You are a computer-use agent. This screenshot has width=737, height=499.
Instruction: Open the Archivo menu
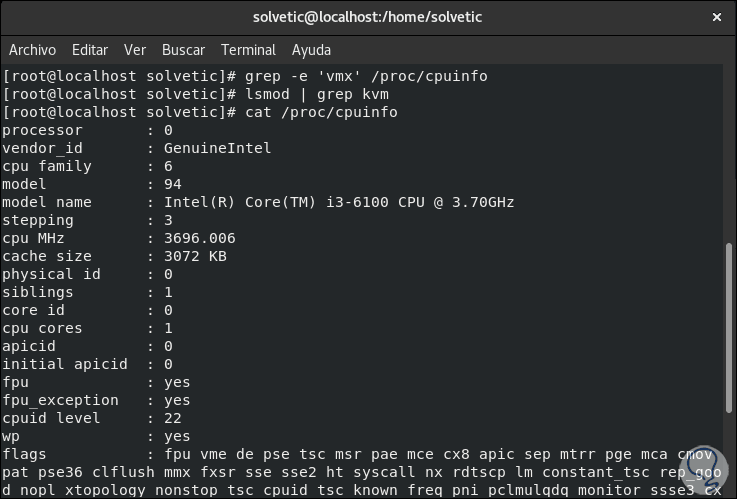pyautogui.click(x=32, y=50)
